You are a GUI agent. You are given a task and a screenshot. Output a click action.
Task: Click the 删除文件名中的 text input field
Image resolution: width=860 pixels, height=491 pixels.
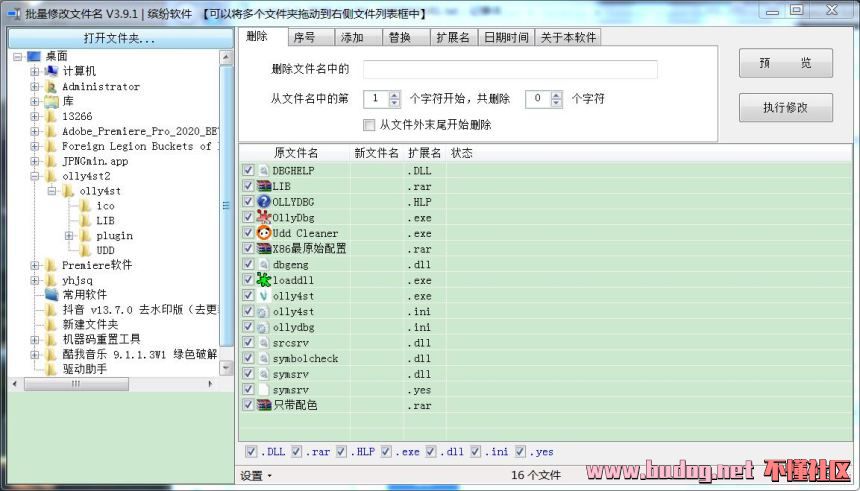(x=510, y=69)
